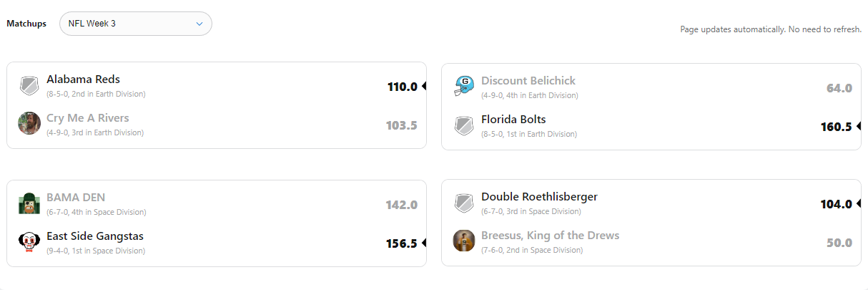Viewport: 868px width, 290px height.
Task: Click the Discount Belichick team name
Action: point(528,81)
